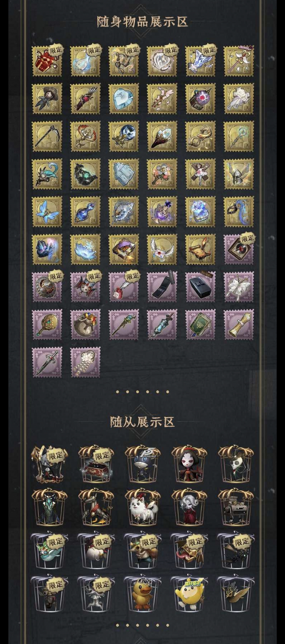The width and height of the screenshot is (285, 644).
Task: Pick the blue butterfly accessory stamp
Action: click(x=47, y=212)
